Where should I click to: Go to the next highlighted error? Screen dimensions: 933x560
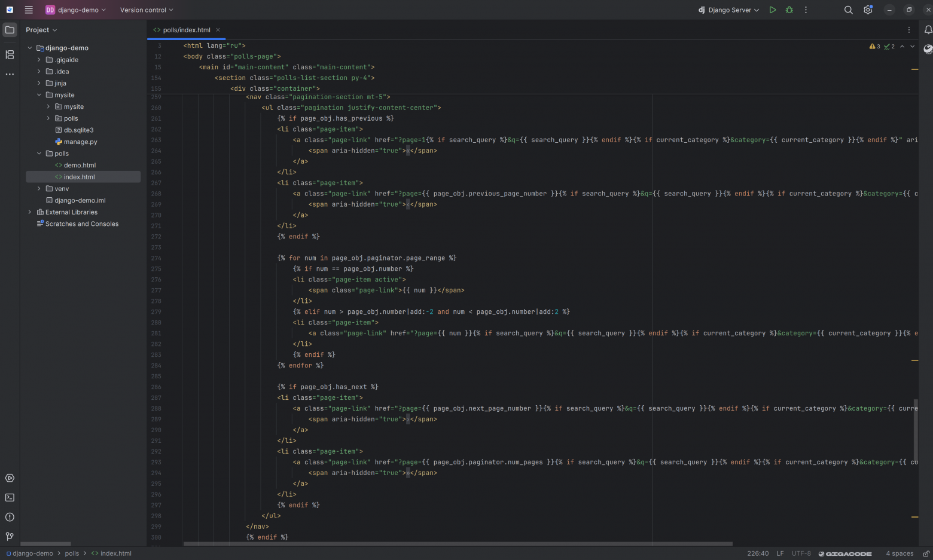912,46
